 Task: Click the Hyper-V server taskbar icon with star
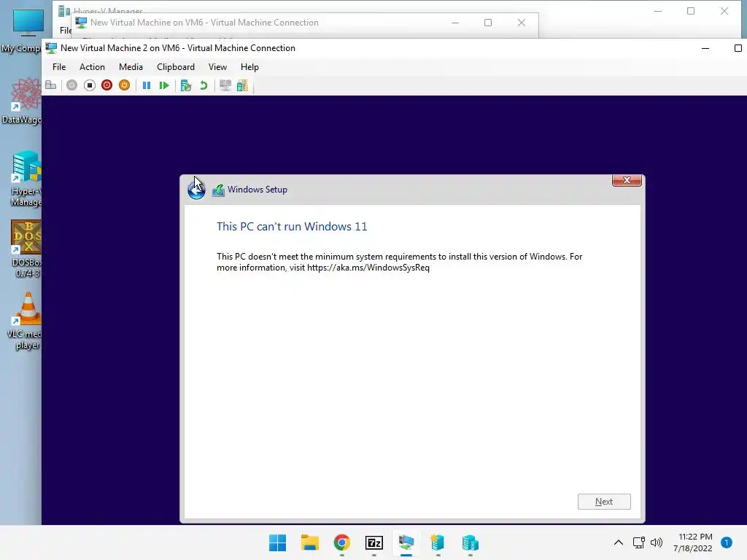(438, 542)
